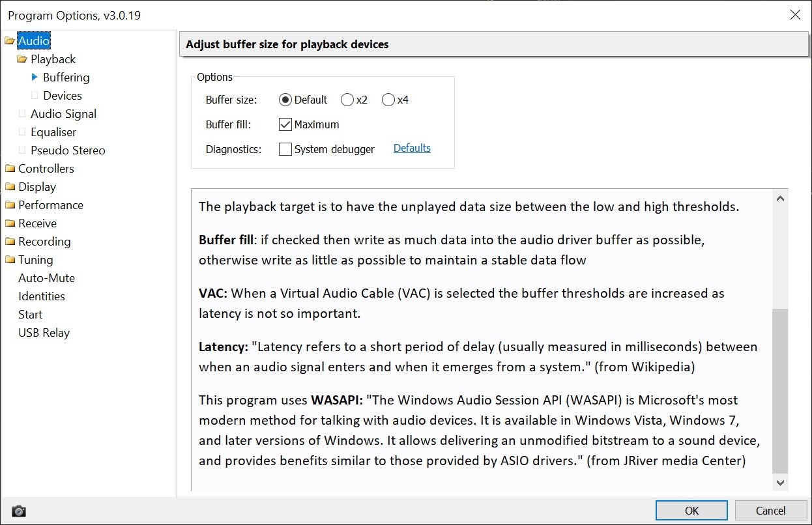The width and height of the screenshot is (812, 525).
Task: Take a screenshot using the camera icon
Action: (x=18, y=511)
